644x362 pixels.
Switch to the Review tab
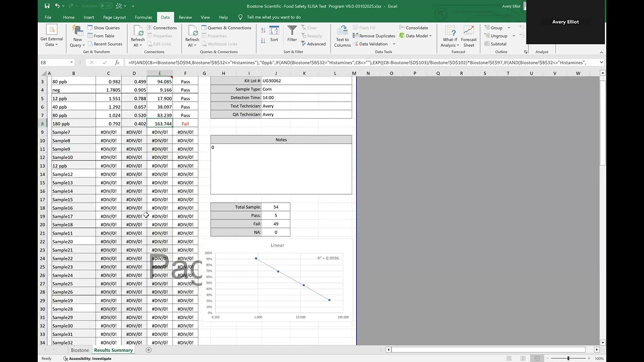click(185, 17)
